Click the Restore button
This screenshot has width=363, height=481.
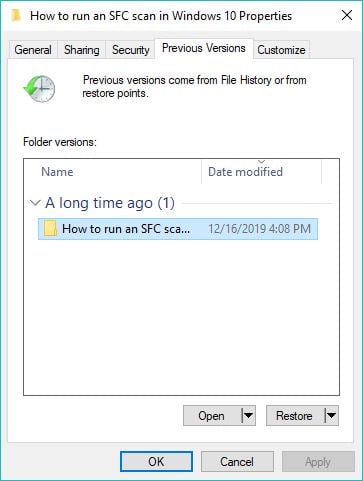pyautogui.click(x=295, y=415)
